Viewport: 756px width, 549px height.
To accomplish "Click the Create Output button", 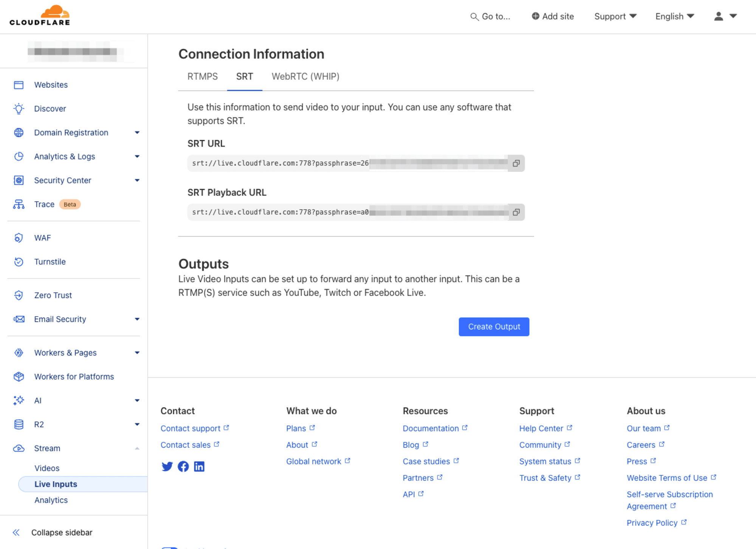I will pyautogui.click(x=494, y=327).
